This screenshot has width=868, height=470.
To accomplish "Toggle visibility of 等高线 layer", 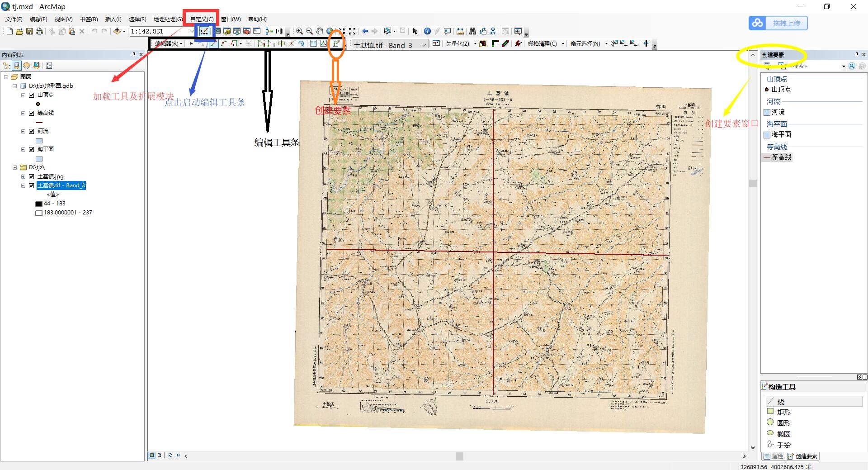I will coord(32,113).
